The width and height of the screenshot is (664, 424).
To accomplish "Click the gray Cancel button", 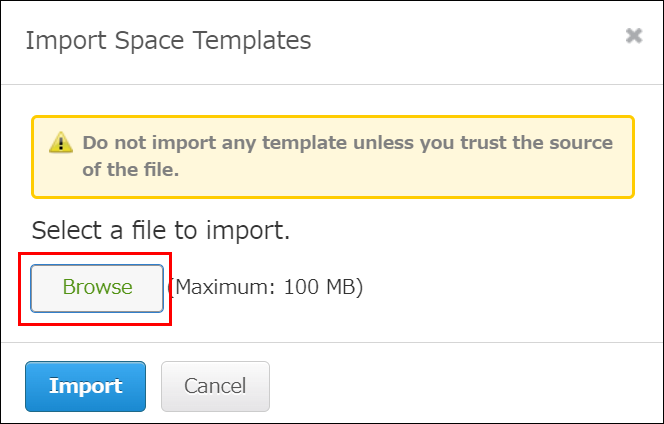I will tap(214, 387).
